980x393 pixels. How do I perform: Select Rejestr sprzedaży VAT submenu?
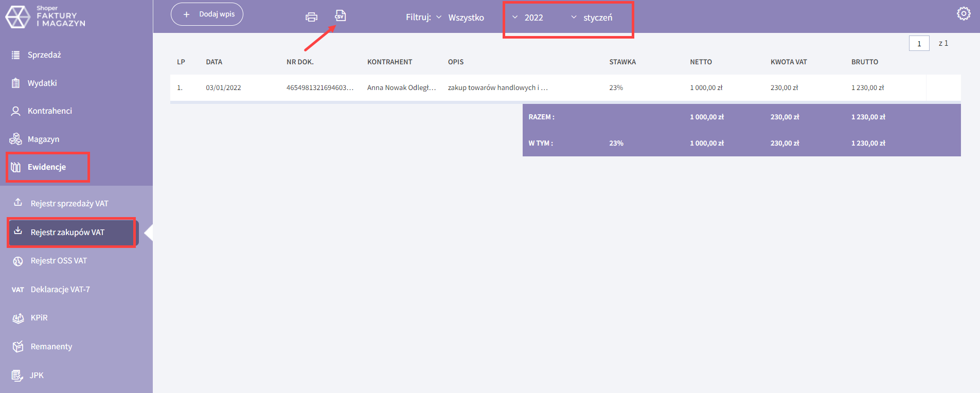click(69, 204)
